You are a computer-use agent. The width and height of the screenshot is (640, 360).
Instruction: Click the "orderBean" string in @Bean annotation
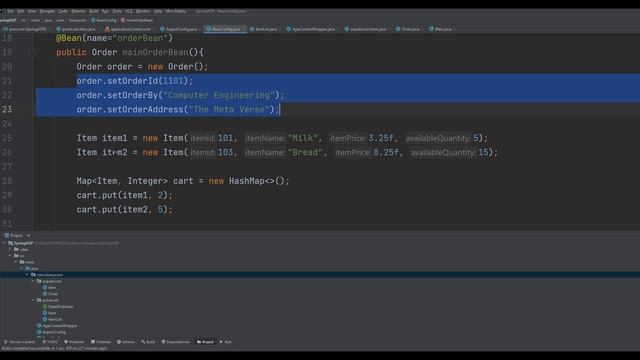point(140,38)
